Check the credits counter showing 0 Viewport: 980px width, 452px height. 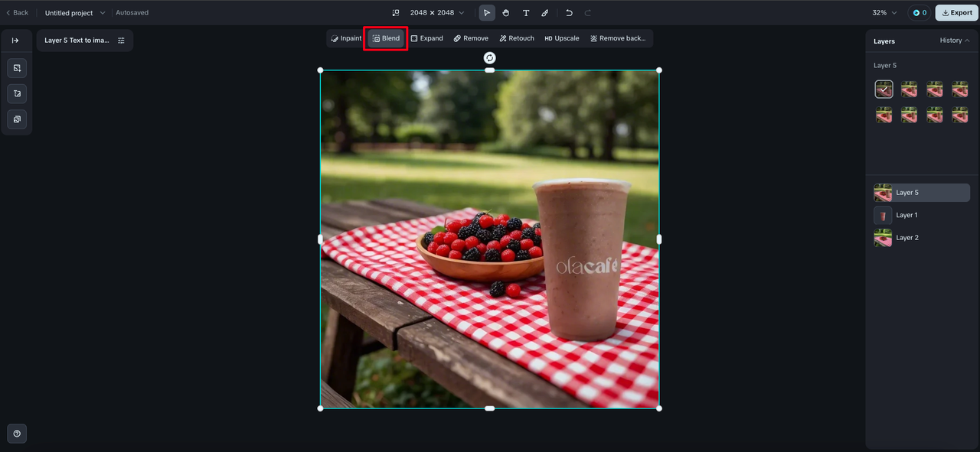(x=919, y=13)
